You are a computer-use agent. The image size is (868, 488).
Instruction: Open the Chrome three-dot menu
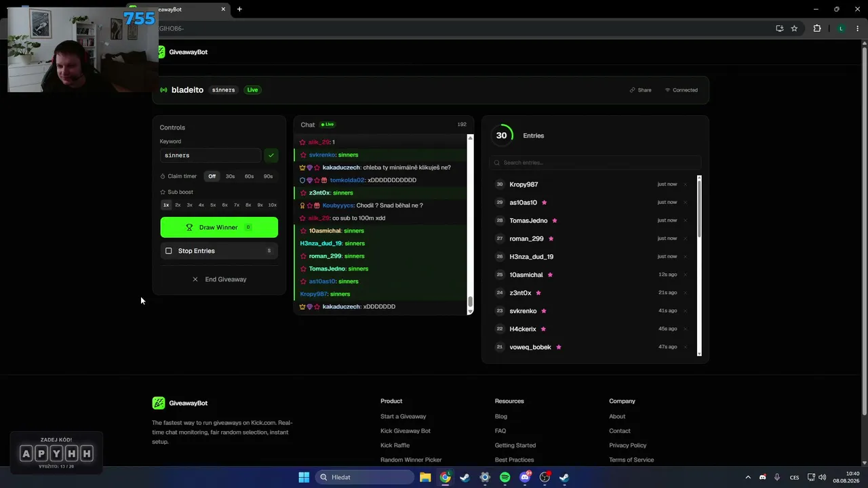[x=857, y=28]
